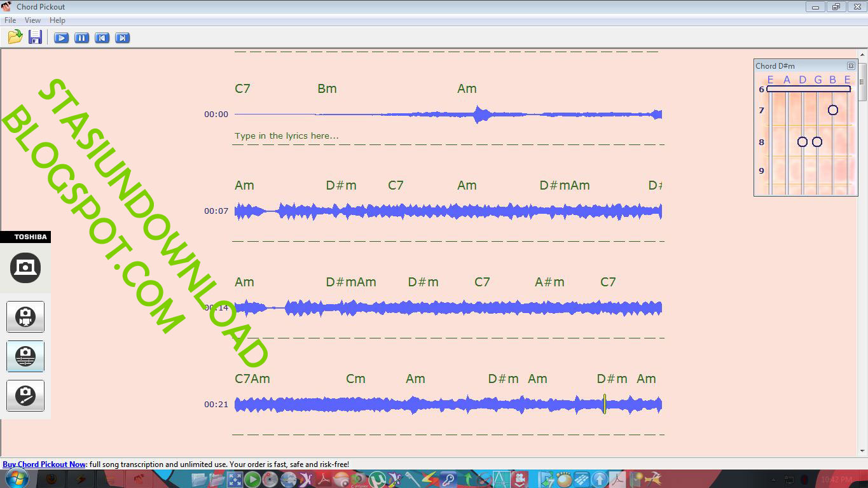Save the transcription with the floppy disk icon

pyautogui.click(x=36, y=37)
